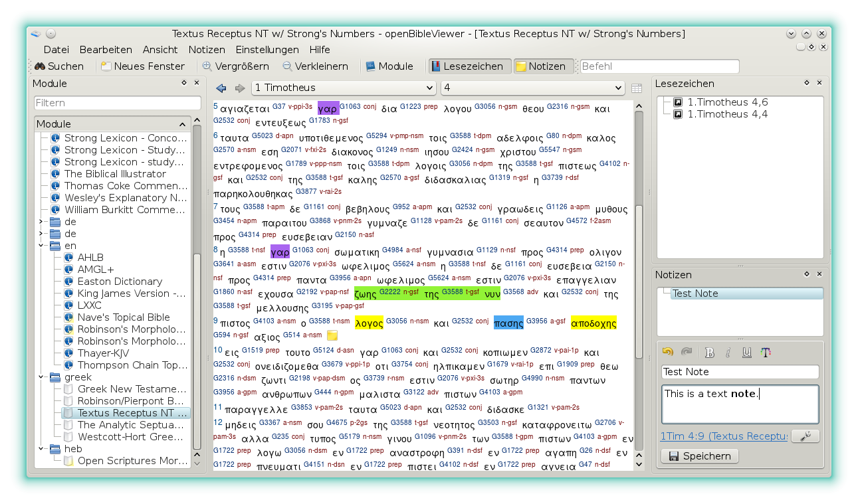The image size is (858, 504).
Task: Click the forward arrow navigation icon
Action: tap(239, 88)
